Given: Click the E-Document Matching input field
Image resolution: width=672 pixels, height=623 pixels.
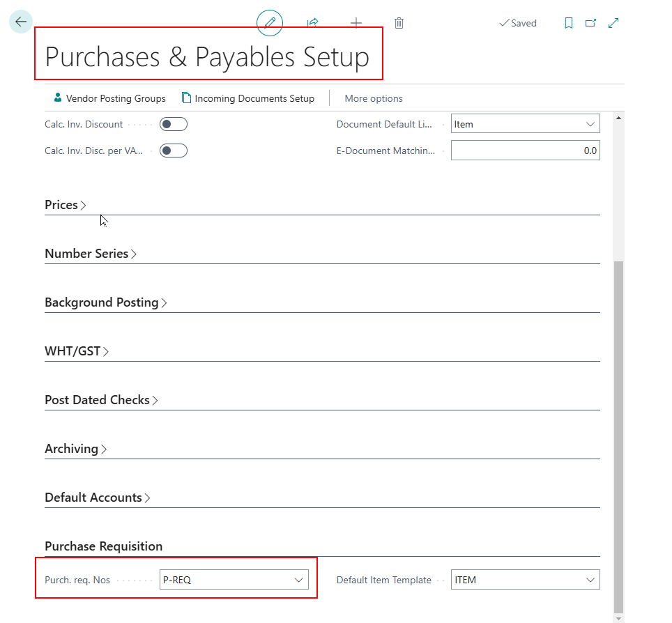Looking at the screenshot, I should (x=525, y=151).
